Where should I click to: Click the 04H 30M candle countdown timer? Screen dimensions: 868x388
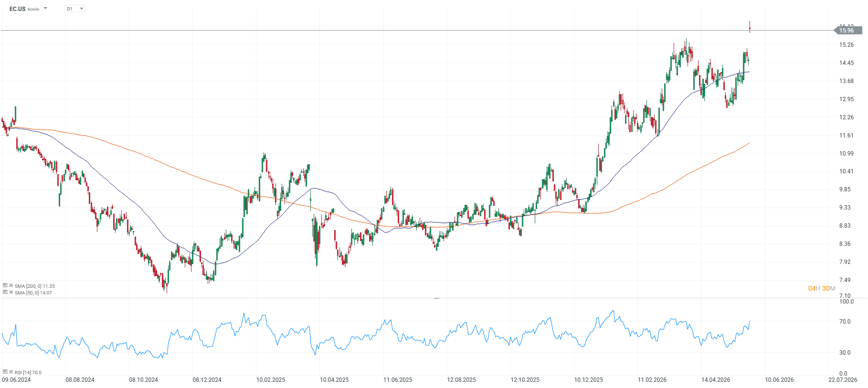[x=821, y=288]
